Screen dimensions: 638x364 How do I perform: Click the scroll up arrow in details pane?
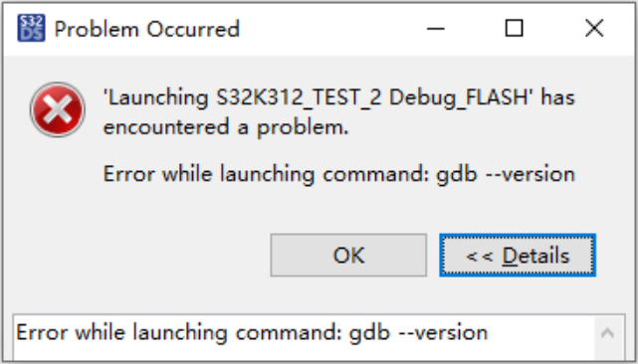coord(607,333)
